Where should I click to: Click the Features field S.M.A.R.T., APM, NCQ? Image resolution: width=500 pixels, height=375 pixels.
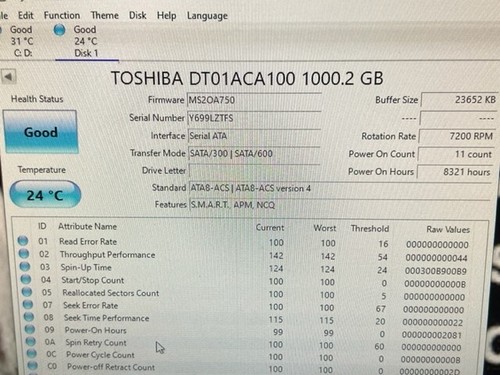coord(339,205)
